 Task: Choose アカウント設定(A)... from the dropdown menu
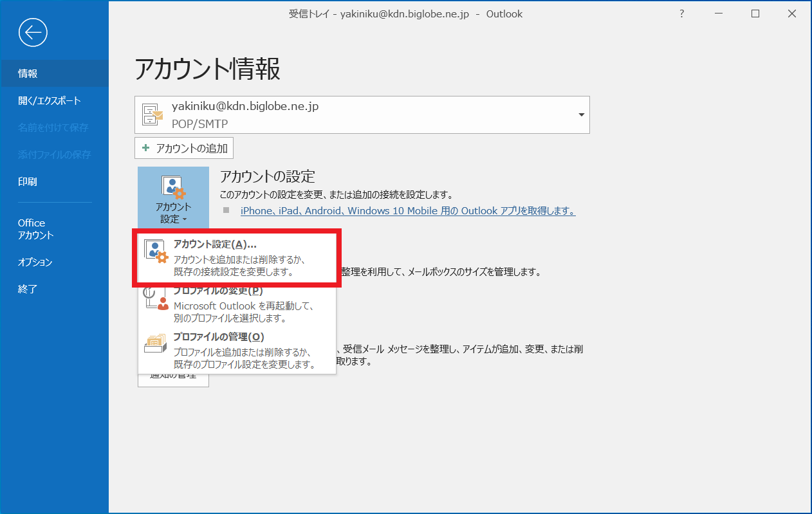[237, 257]
